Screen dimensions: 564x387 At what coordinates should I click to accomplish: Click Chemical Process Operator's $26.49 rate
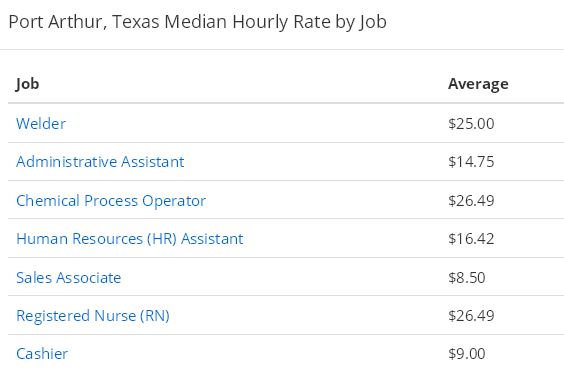471,200
